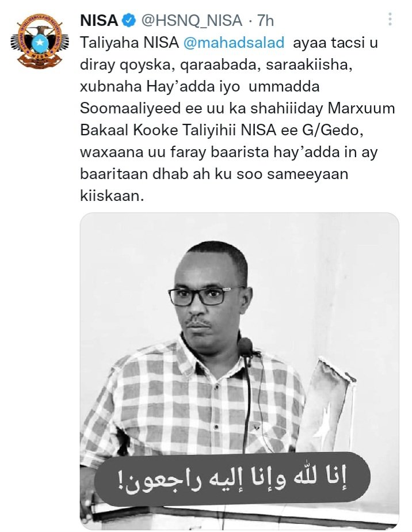Click the star emblem inside the NISA logo
Screen dimensions: 412x532
tap(40, 42)
